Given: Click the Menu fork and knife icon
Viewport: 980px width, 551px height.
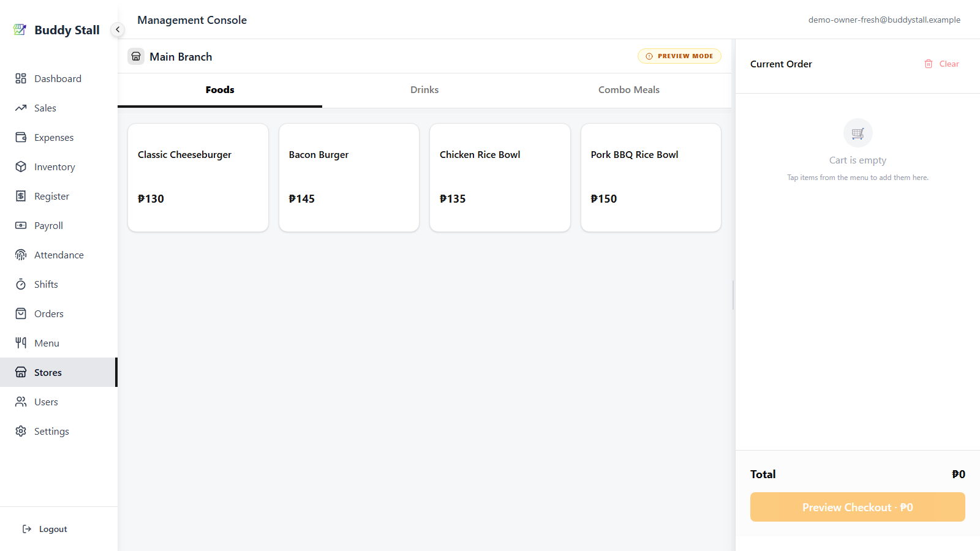Looking at the screenshot, I should point(21,343).
